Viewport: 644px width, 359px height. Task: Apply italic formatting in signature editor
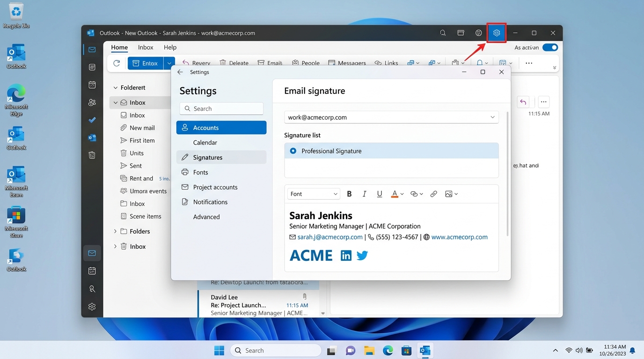pos(364,194)
